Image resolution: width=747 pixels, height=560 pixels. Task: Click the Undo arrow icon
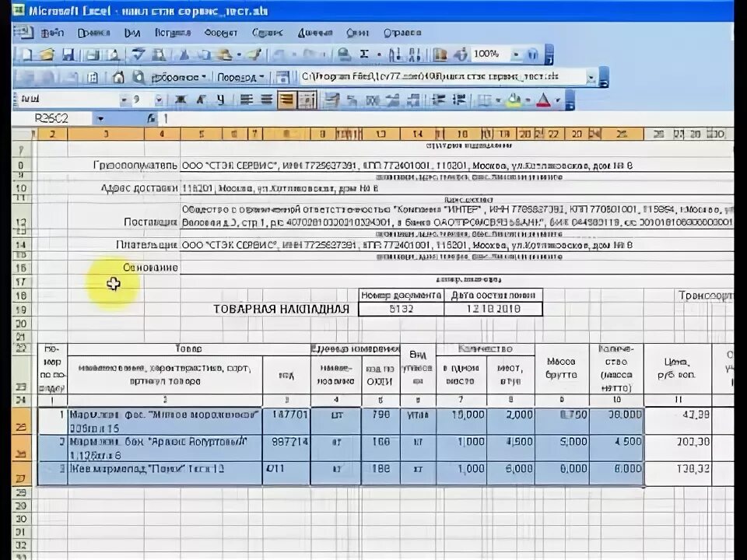pos(279,54)
